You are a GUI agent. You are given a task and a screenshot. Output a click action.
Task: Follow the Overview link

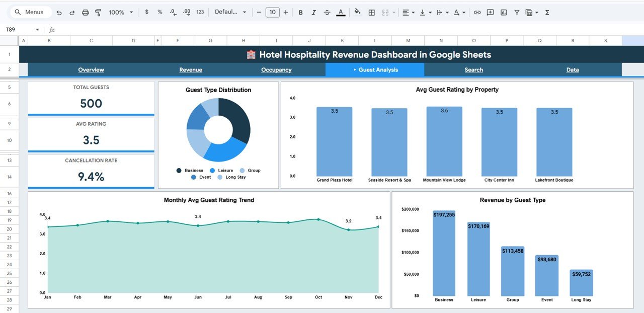pos(91,70)
